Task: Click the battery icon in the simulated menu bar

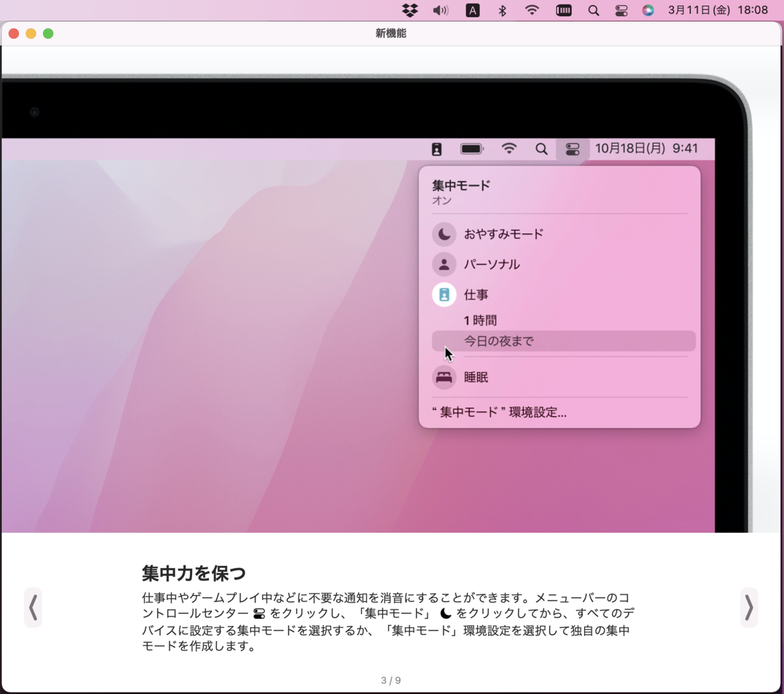Action: point(472,149)
